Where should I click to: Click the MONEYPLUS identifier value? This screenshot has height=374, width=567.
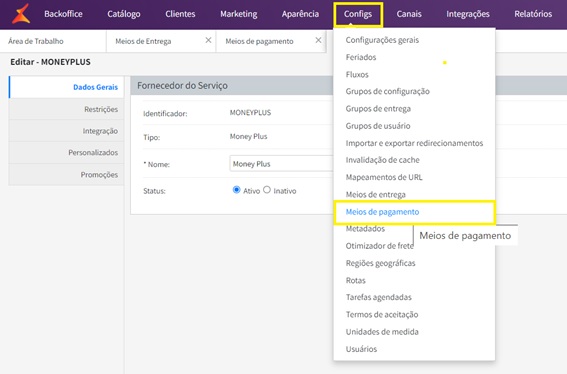pos(250,112)
